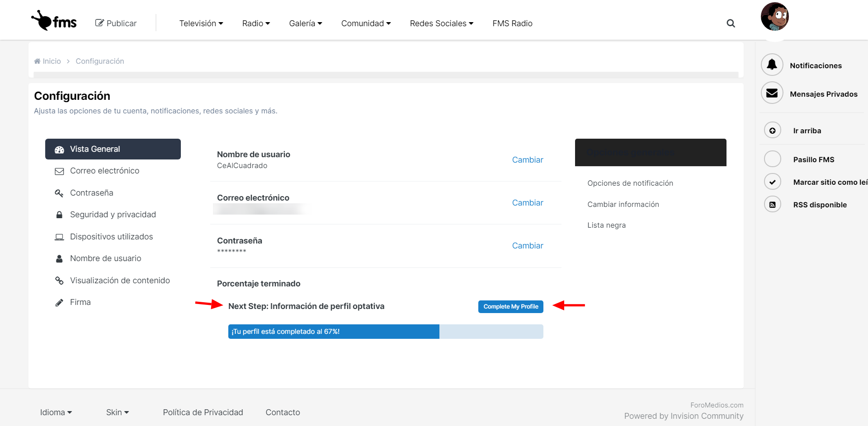This screenshot has width=868, height=426.
Task: Click the RSS disponible label
Action: 820,205
